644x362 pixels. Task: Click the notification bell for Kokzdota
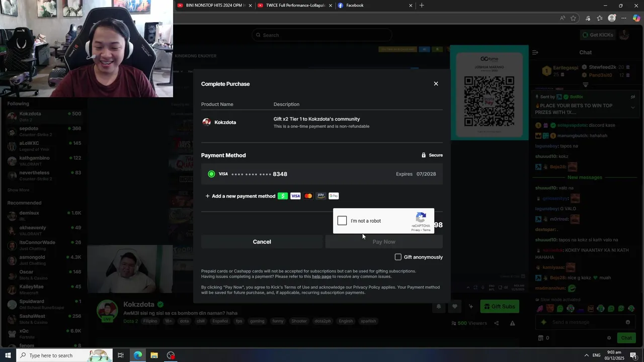pyautogui.click(x=439, y=307)
